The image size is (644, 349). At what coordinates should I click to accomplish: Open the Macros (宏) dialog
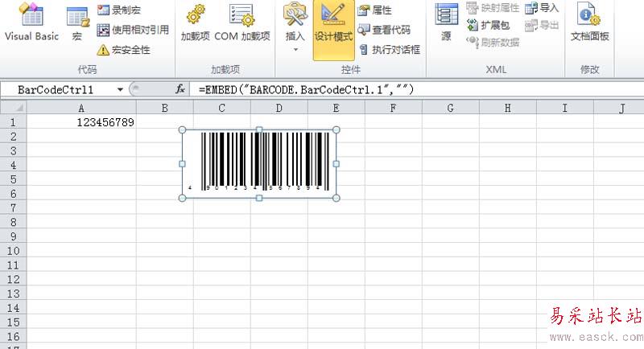coord(77,24)
